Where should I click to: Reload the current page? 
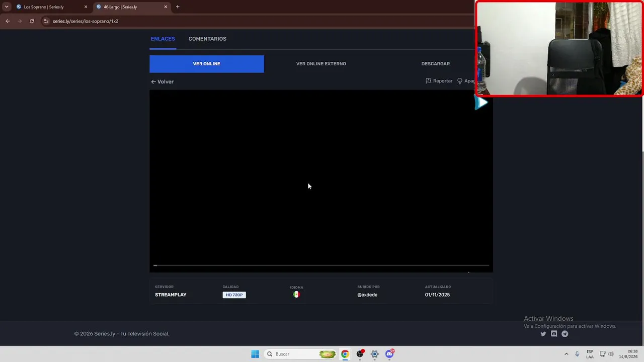click(x=32, y=21)
